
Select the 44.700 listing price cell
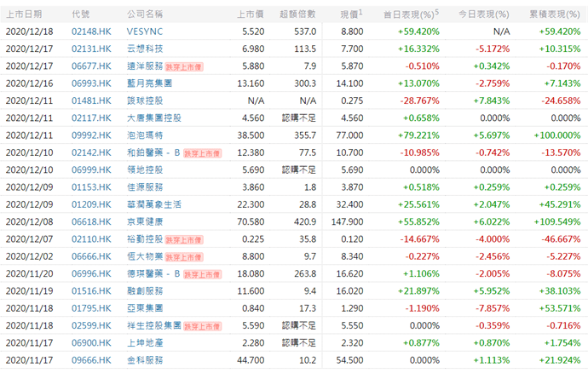click(251, 360)
